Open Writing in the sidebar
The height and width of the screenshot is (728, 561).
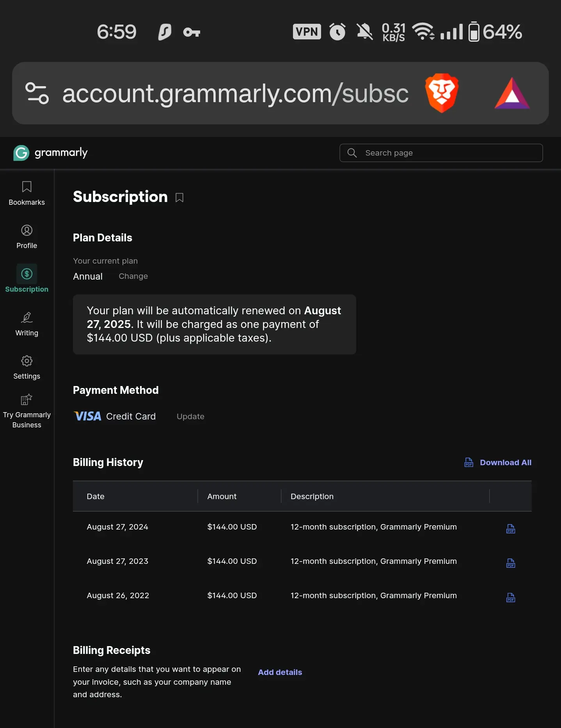[x=27, y=324]
